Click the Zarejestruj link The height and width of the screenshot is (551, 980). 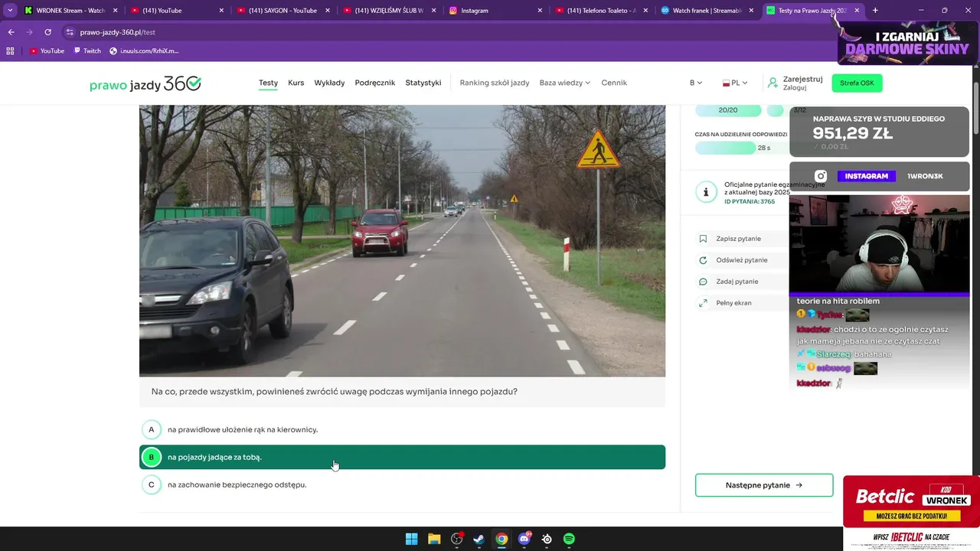(x=802, y=79)
